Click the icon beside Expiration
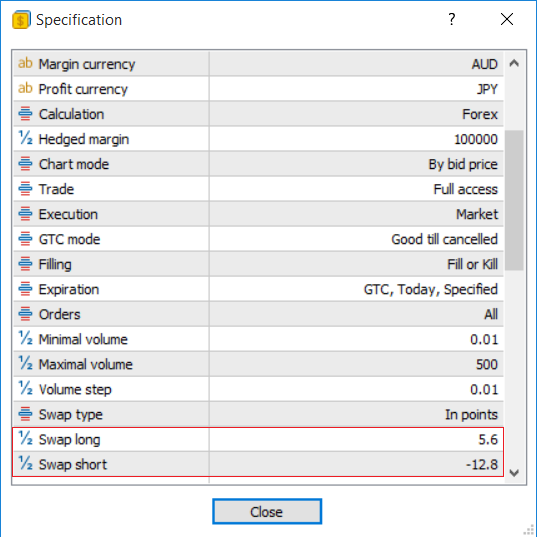The height and width of the screenshot is (537, 537). pos(25,289)
